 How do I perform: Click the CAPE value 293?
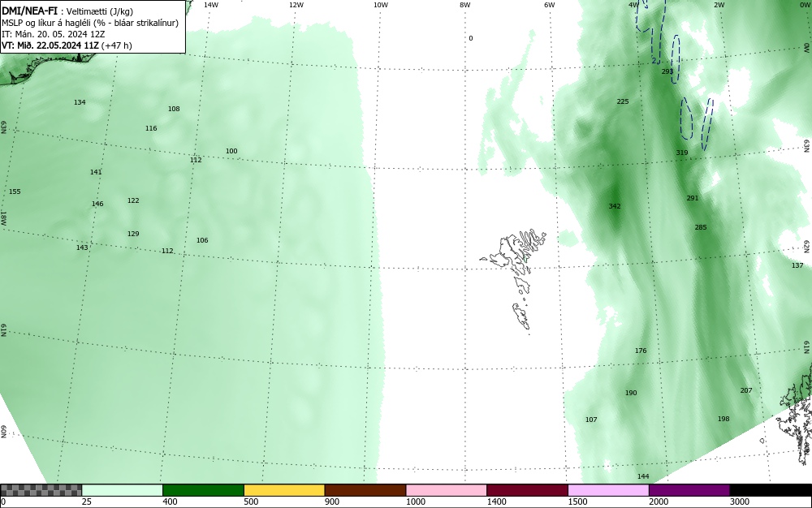point(667,71)
